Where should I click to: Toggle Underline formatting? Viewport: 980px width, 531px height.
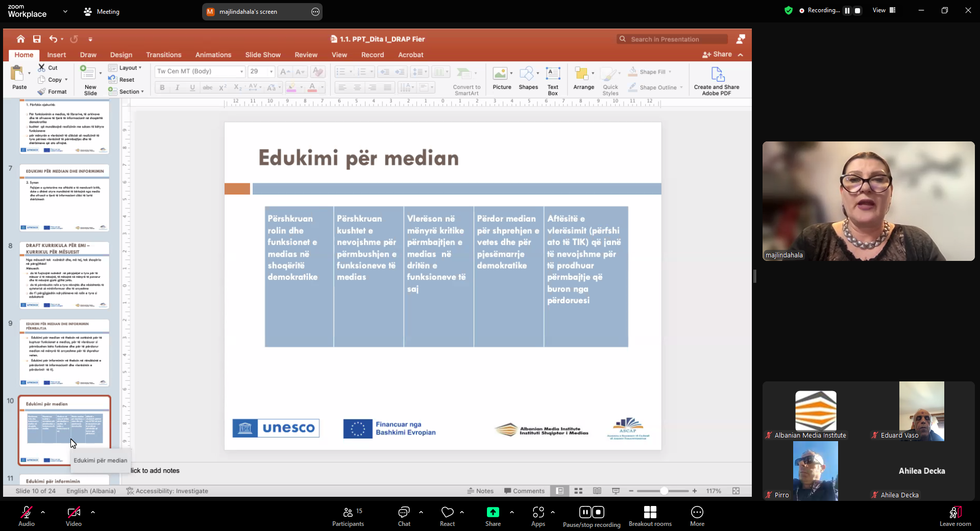pos(192,88)
